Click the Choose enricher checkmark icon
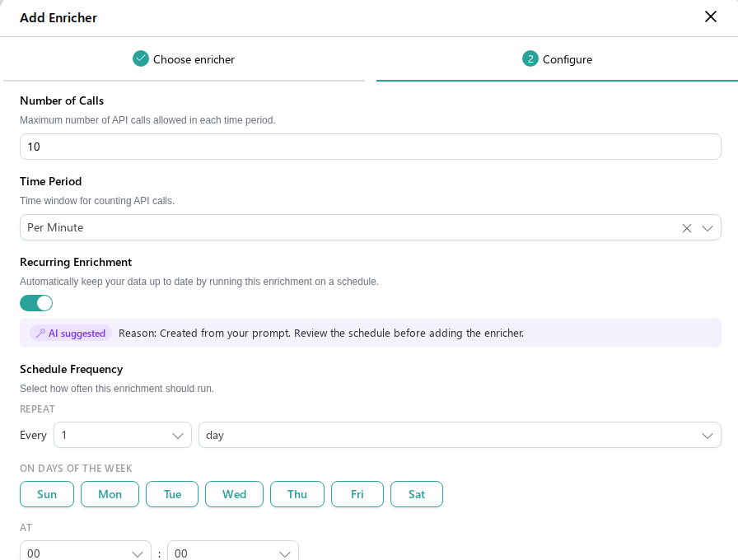The width and height of the screenshot is (738, 560). click(140, 58)
